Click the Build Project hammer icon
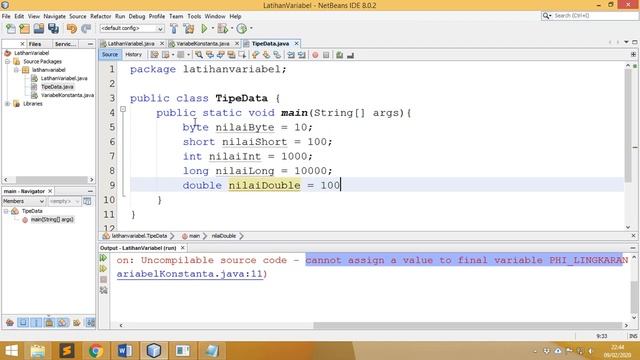Viewport: 640px width, 360px height. coord(174,29)
